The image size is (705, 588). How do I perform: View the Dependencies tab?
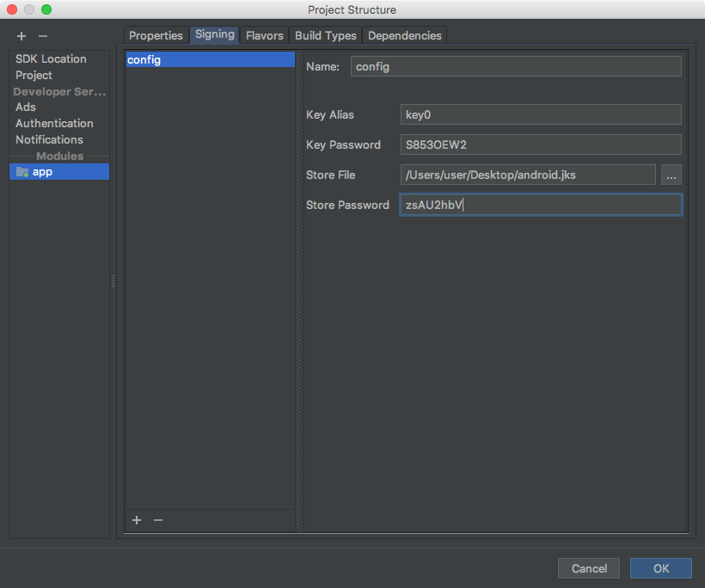click(x=404, y=35)
